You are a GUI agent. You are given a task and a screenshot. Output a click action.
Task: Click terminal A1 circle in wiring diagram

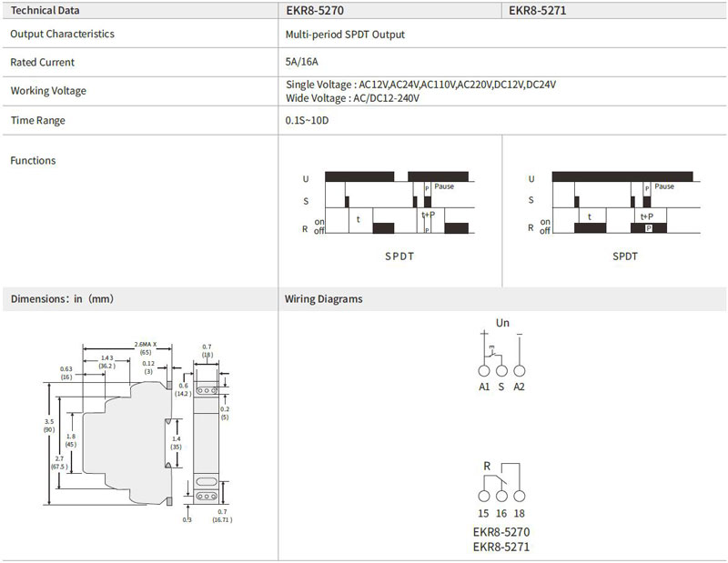484,371
